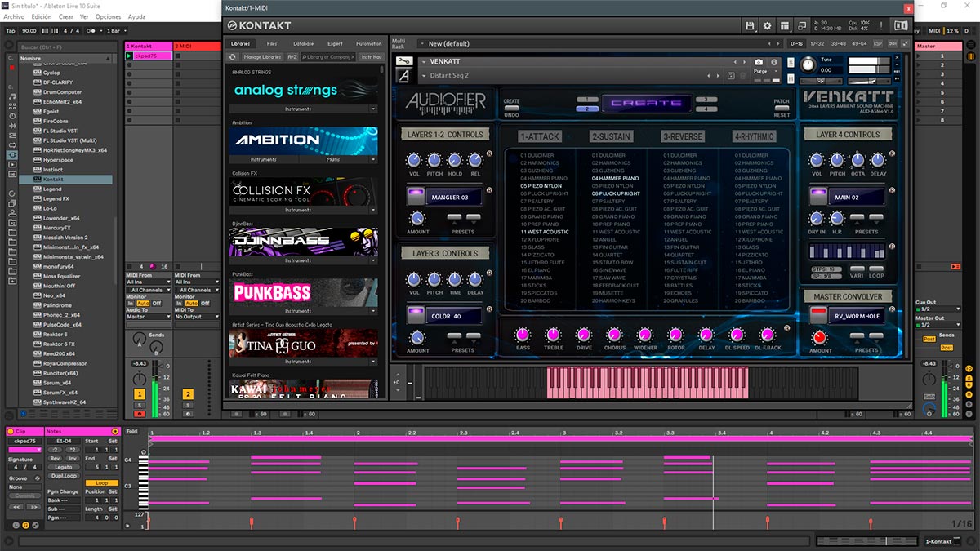This screenshot has width=980, height=551.
Task: Open track 1 All Ins MIDI dropdown
Action: coord(148,282)
